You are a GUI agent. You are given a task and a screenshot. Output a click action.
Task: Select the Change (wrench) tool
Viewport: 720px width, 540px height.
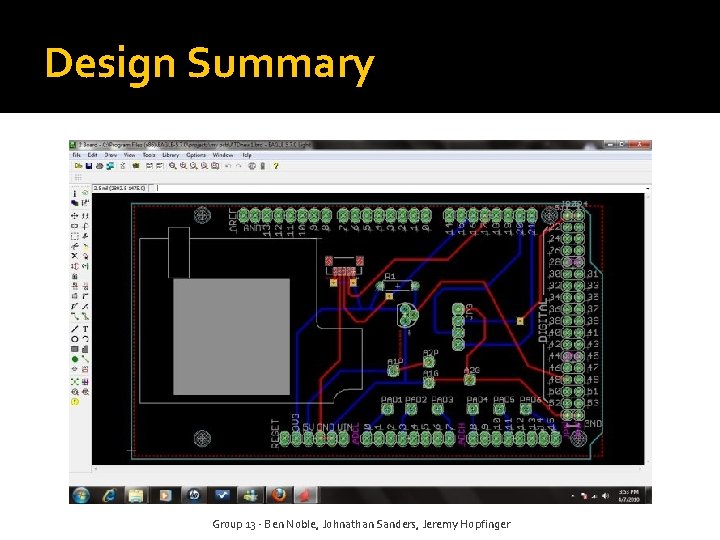[85, 236]
